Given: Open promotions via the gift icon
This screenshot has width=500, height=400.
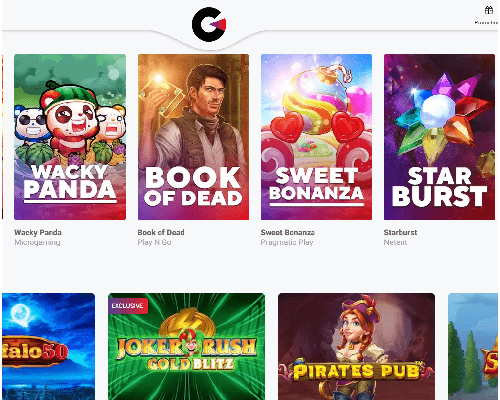Looking at the screenshot, I should (489, 10).
